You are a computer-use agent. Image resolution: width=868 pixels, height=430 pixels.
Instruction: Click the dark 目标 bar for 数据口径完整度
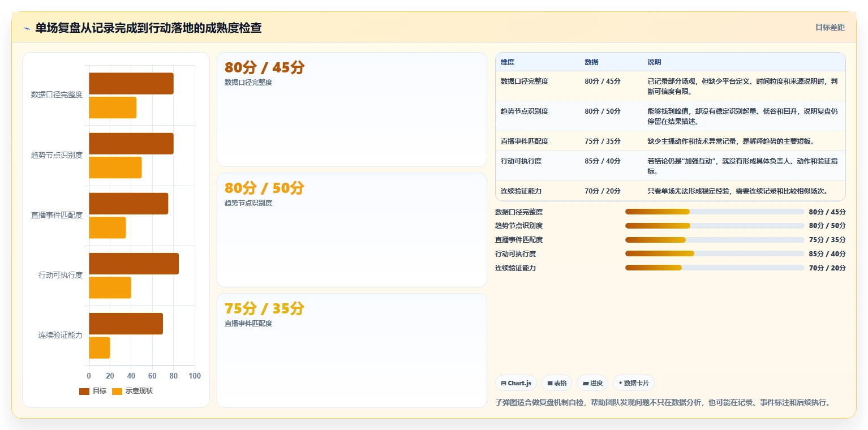131,83
